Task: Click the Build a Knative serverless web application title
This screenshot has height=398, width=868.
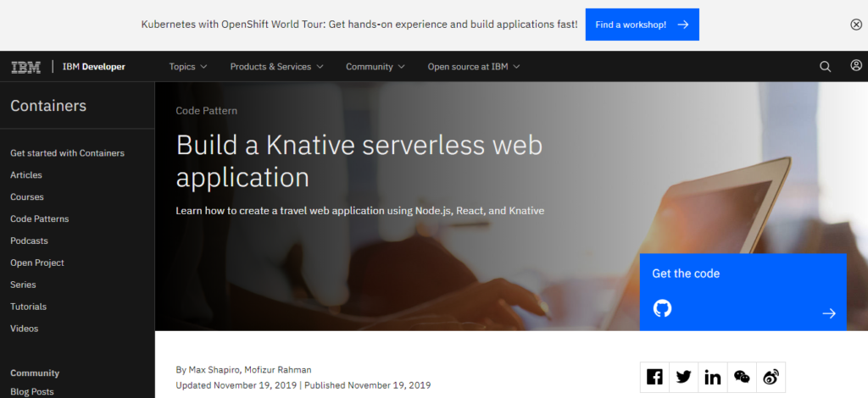Action: point(359,161)
